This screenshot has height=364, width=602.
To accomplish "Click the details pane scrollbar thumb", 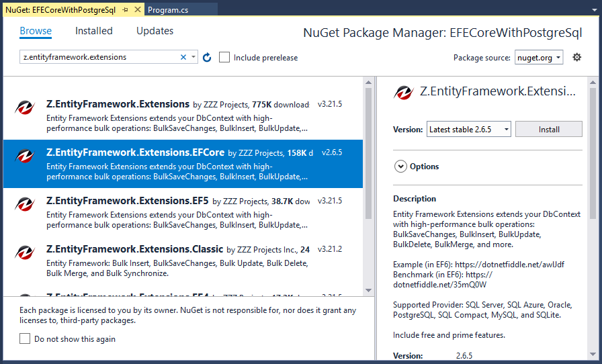I will pos(593,153).
